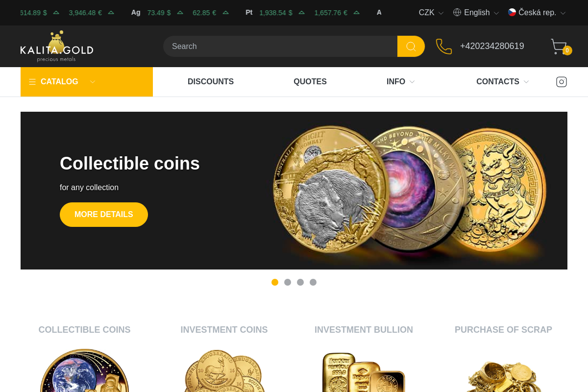Click the phone handset icon
The width and height of the screenshot is (588, 392).
pyautogui.click(x=444, y=46)
